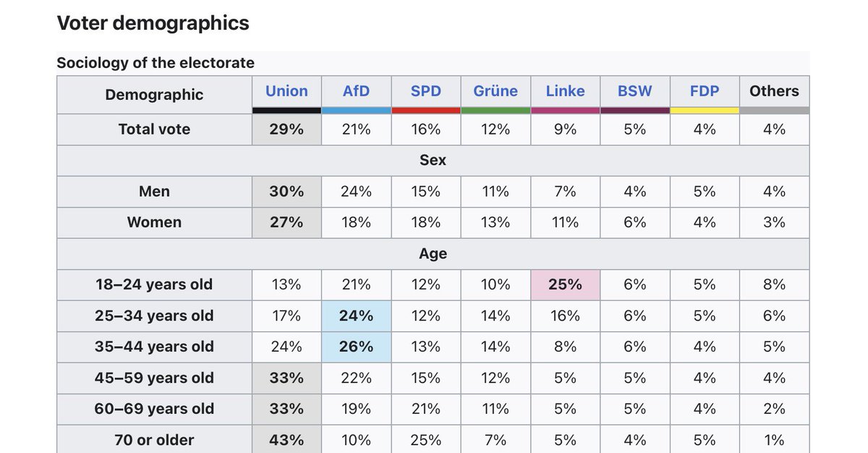Screen dimensions: 868x453
Task: Open the AfD party link
Action: [356, 91]
